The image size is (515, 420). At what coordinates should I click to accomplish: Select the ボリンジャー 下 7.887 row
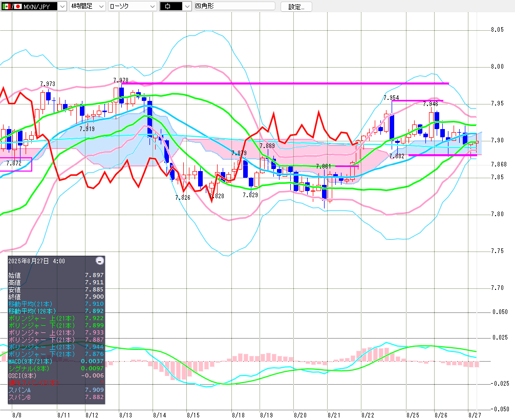point(56,340)
